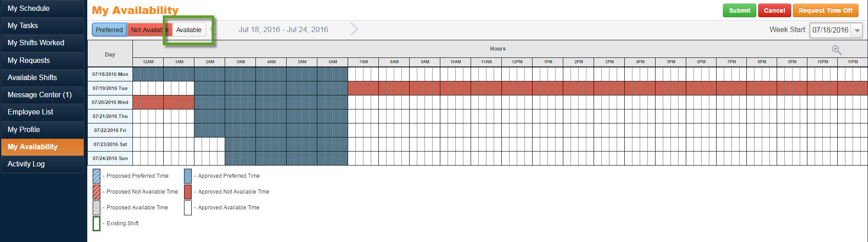Go to My Profile
This screenshot has height=242, width=868.
(42, 130)
